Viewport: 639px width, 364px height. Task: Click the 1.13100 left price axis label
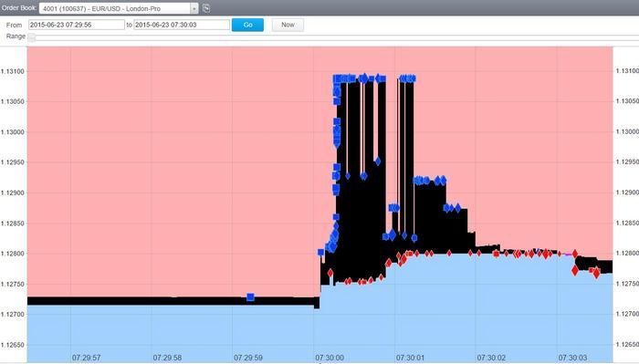pyautogui.click(x=13, y=71)
